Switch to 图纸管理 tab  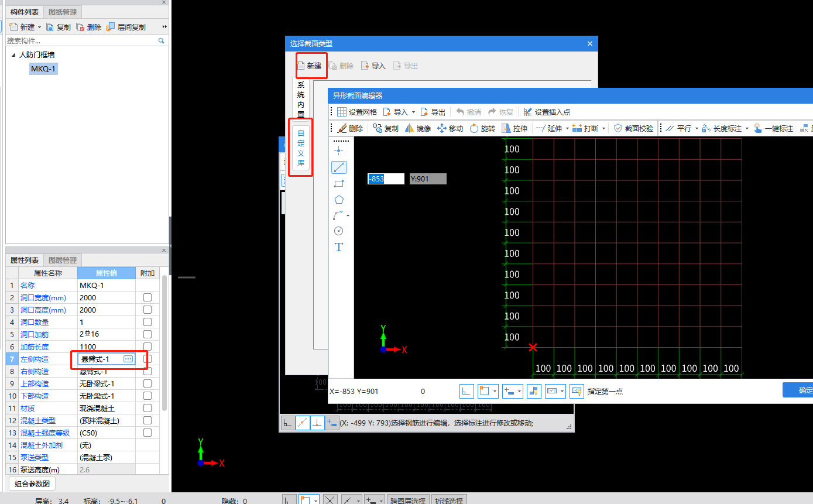click(62, 12)
